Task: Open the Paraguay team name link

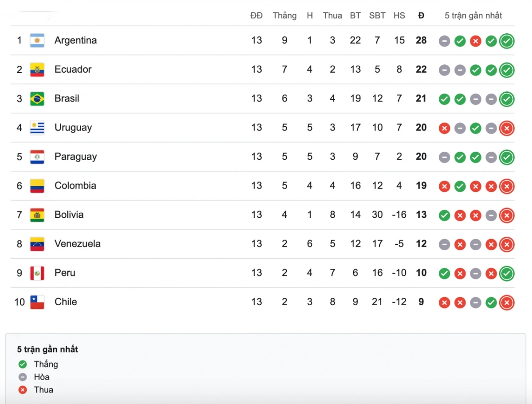Action: [x=76, y=157]
